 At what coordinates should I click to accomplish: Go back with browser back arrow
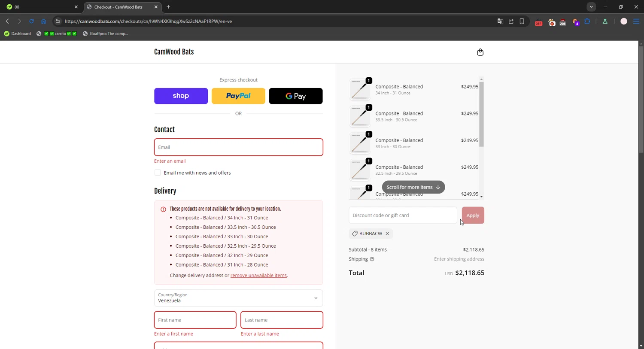pyautogui.click(x=7, y=21)
